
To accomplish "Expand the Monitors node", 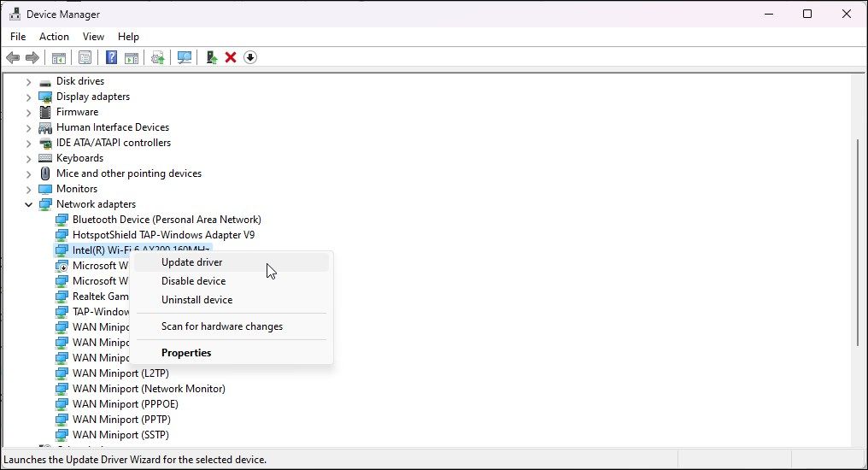I will click(28, 189).
